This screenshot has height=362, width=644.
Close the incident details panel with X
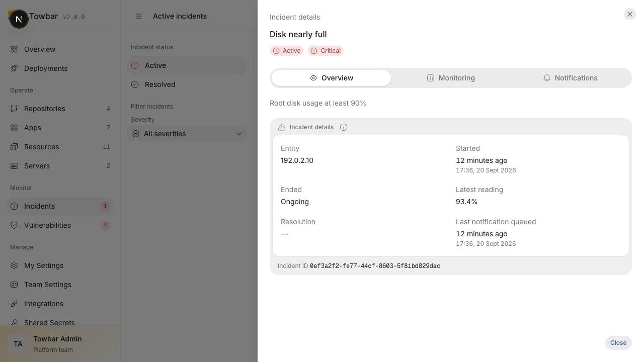[x=629, y=14]
